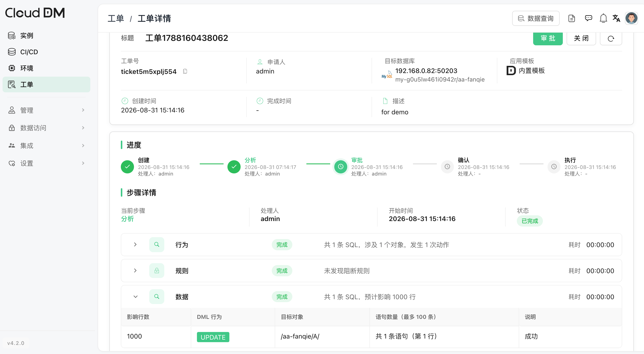Open the user avatar menu

[631, 18]
